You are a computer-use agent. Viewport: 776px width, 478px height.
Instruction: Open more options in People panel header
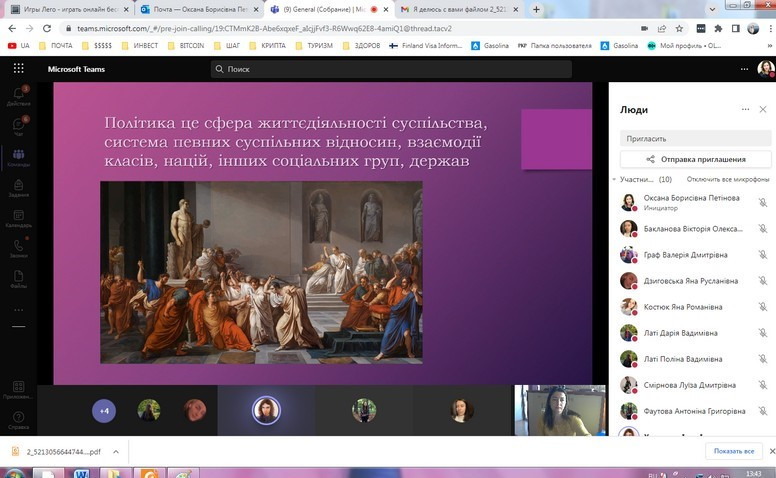(x=745, y=109)
